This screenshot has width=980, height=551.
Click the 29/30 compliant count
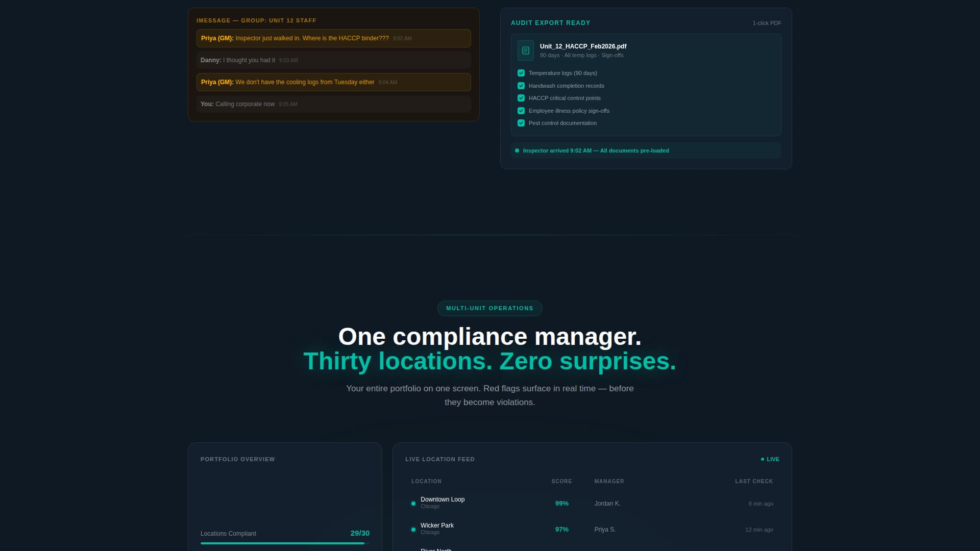(x=360, y=533)
